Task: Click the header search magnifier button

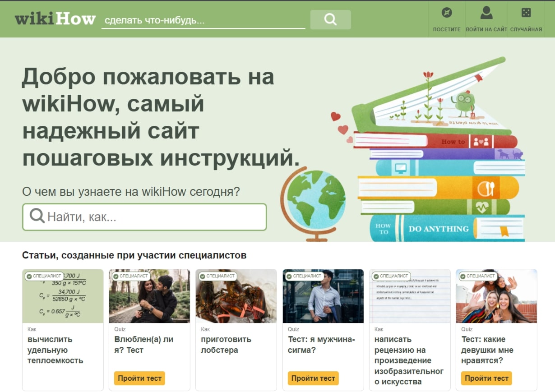Action: pos(330,19)
